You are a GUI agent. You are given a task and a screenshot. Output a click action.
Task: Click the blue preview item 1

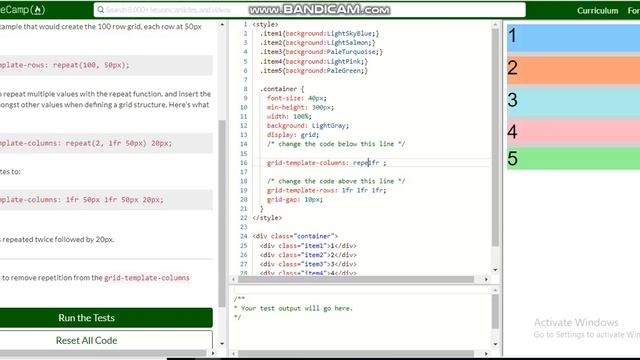point(573,38)
